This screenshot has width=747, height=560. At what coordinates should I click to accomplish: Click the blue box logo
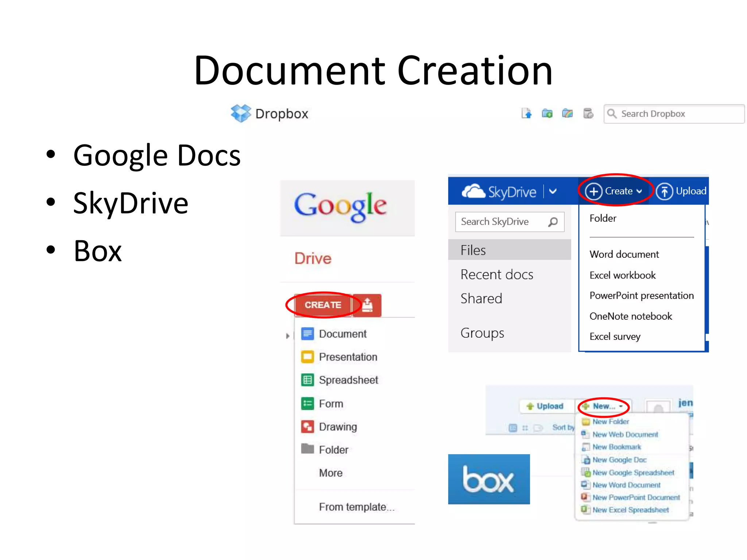489,479
